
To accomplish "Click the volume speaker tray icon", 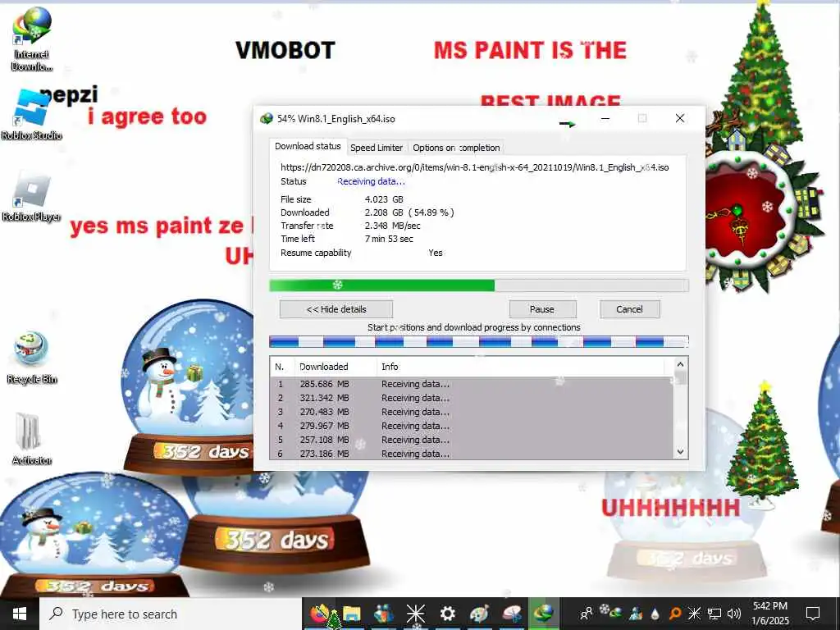I will (734, 614).
